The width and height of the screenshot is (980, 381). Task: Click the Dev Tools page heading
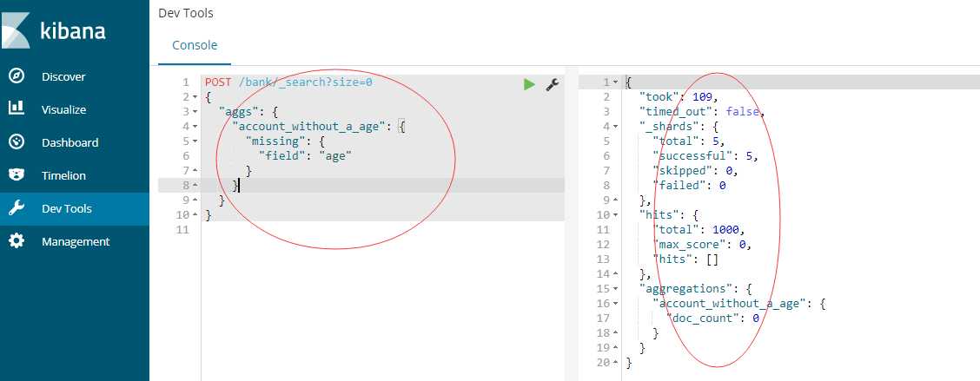click(x=186, y=13)
